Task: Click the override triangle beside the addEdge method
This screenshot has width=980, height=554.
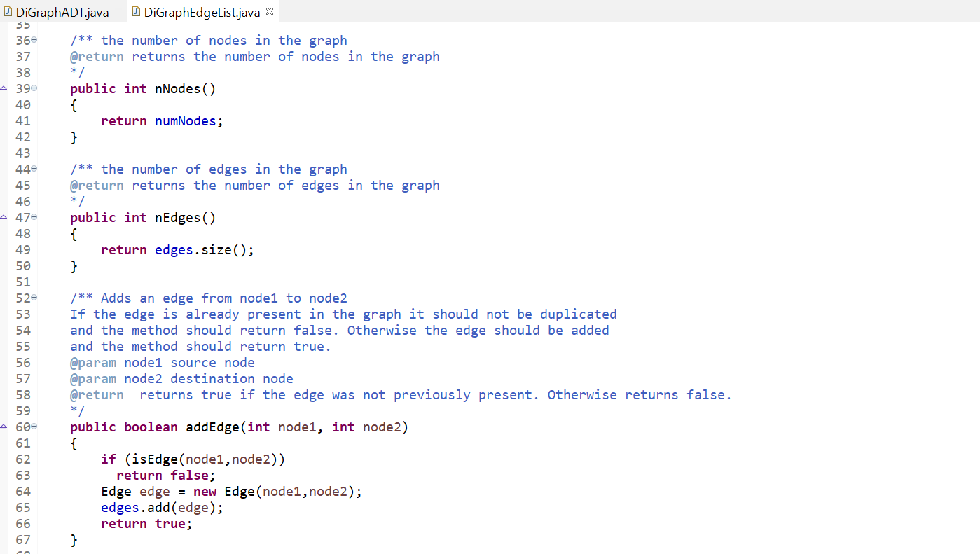Action: [x=4, y=427]
